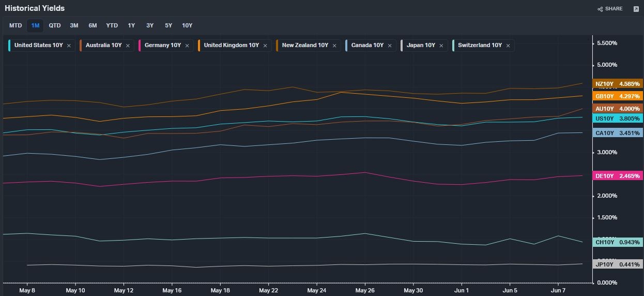Click the NZ10Y 4.585% value tag
The height and width of the screenshot is (296, 644).
coord(617,84)
